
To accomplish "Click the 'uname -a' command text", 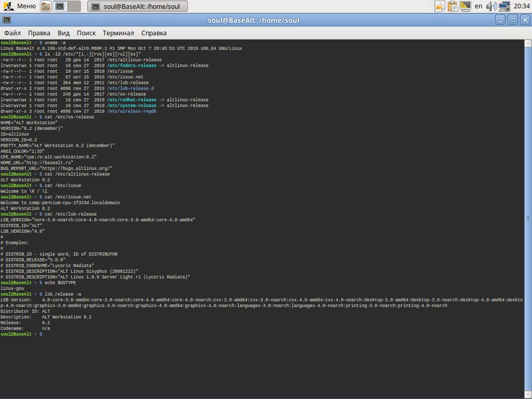I will click(55, 43).
